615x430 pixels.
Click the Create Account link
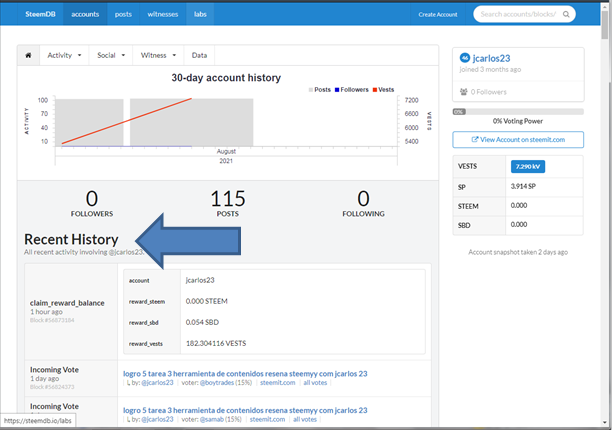[438, 15]
